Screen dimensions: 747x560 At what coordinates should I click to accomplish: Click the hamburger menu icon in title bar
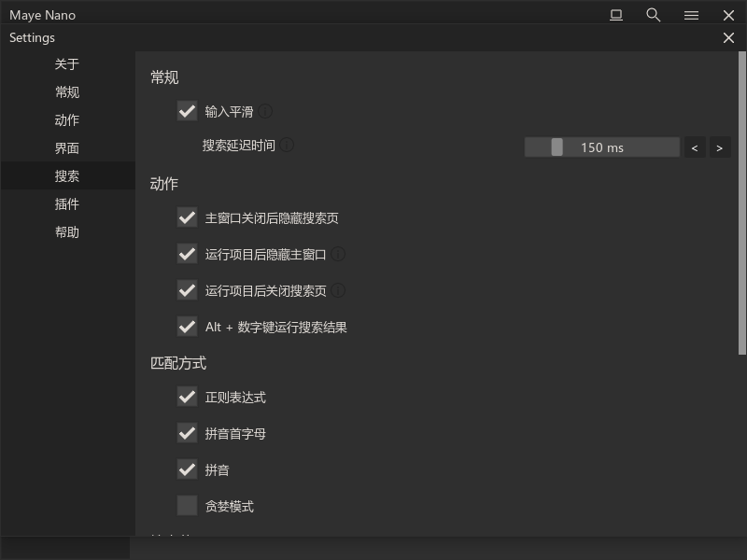691,15
